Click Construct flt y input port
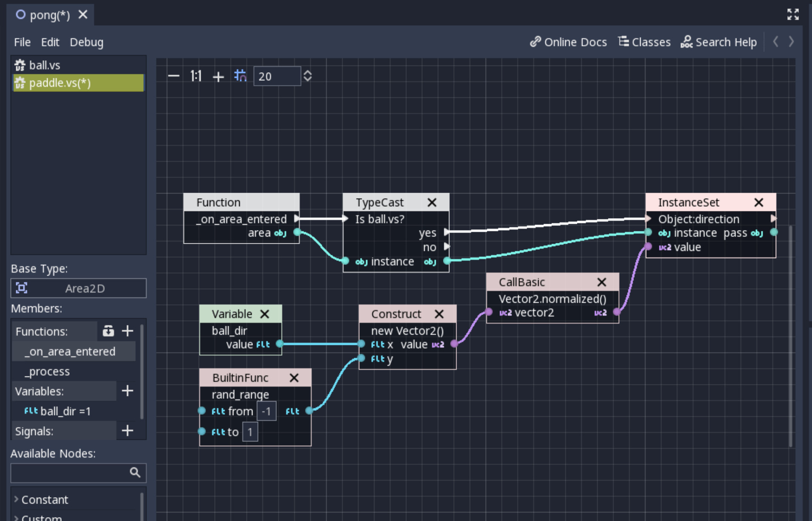812x521 pixels. tap(361, 358)
